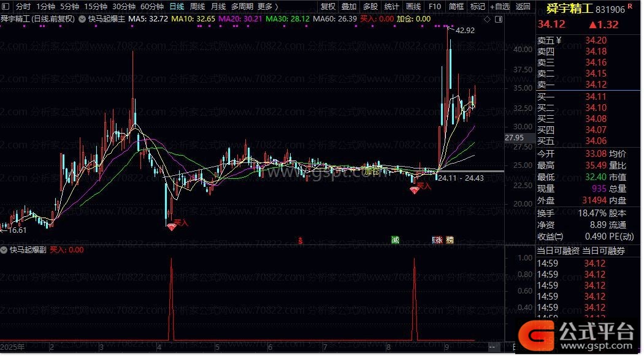The image size is (644, 356).
Task: Click the MA20: 30.21 legend value
Action: [x=240, y=19]
